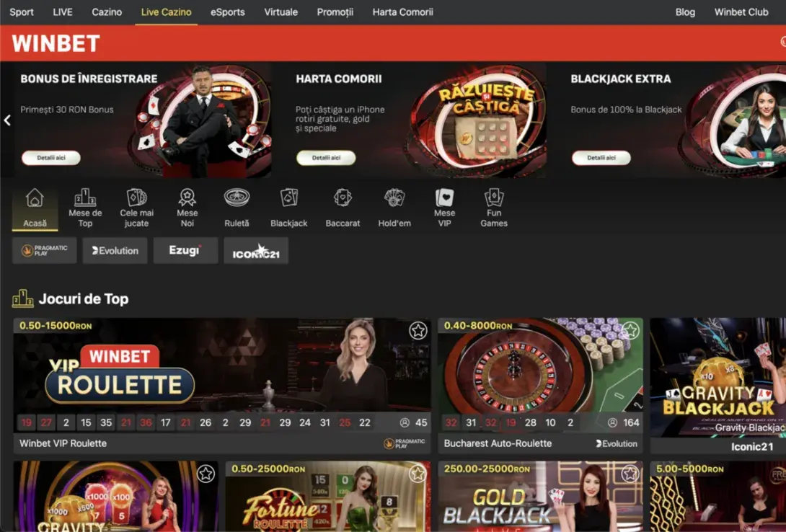Open the Fun Games category

494,208
